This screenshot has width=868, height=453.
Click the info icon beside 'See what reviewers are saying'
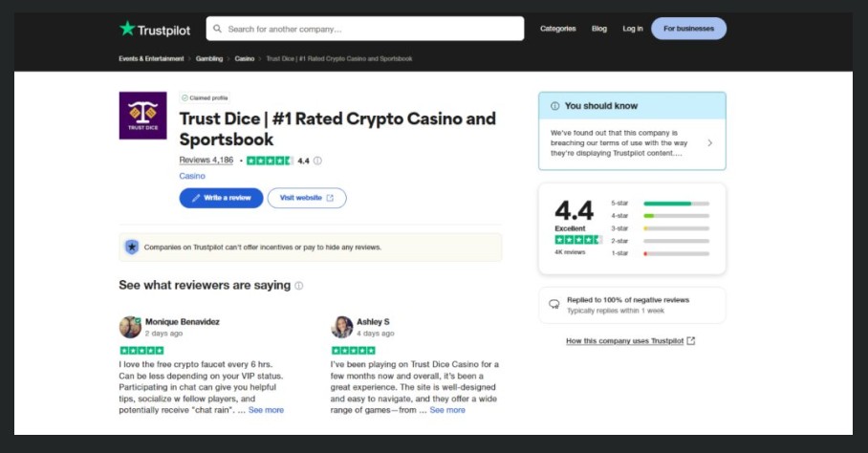pos(299,286)
